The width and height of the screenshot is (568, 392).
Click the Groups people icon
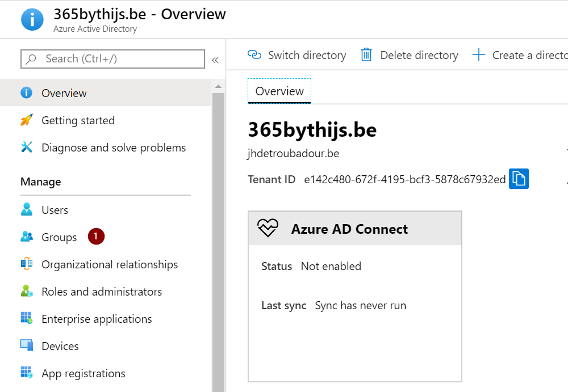click(27, 237)
